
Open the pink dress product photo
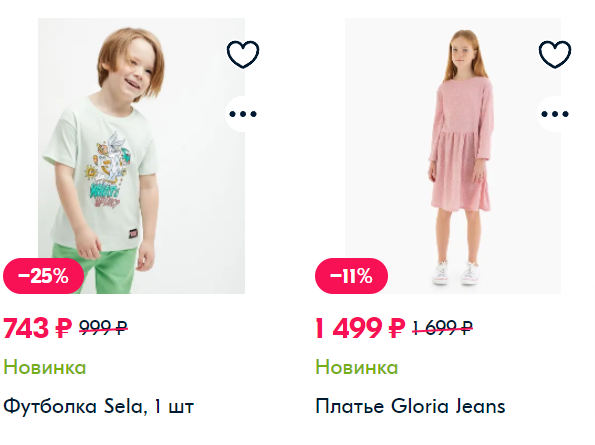coord(453,156)
